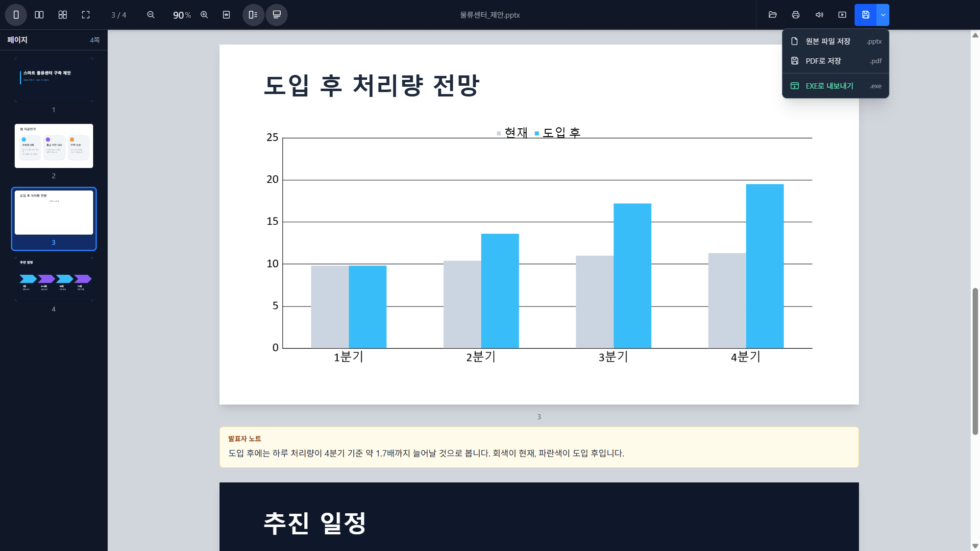This screenshot has height=551, width=980.
Task: Click the 4쪽 page count label
Action: pyautogui.click(x=95, y=40)
